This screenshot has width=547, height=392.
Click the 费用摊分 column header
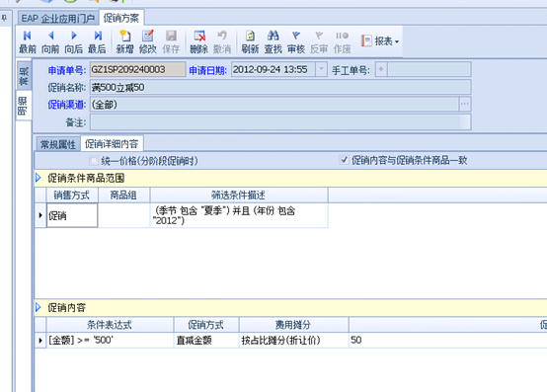293,325
